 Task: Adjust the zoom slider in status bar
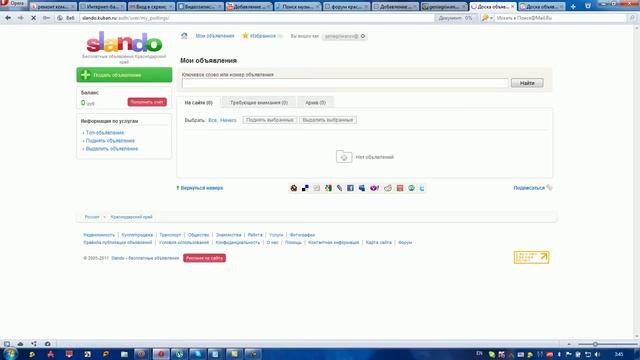point(595,344)
